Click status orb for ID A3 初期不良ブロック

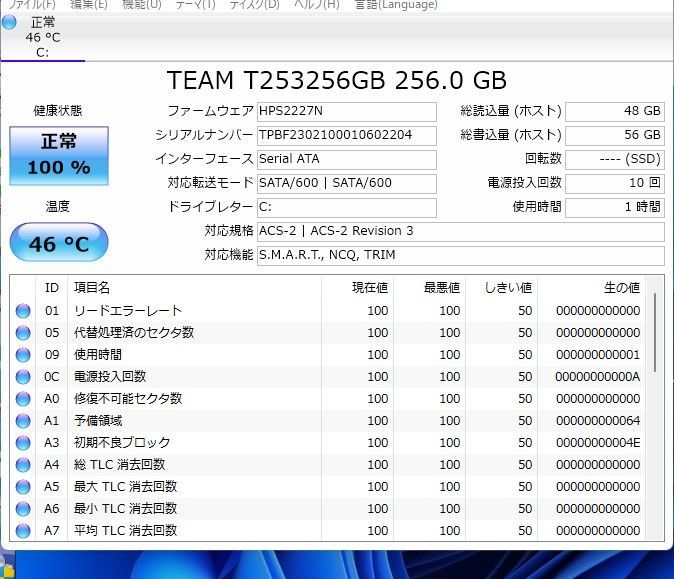(23, 443)
